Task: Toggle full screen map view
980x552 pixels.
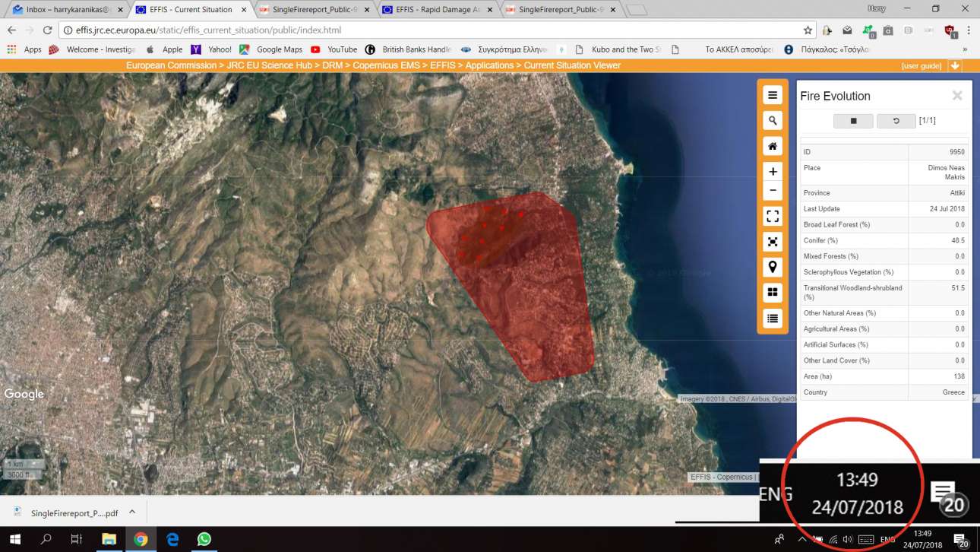Action: pyautogui.click(x=773, y=217)
